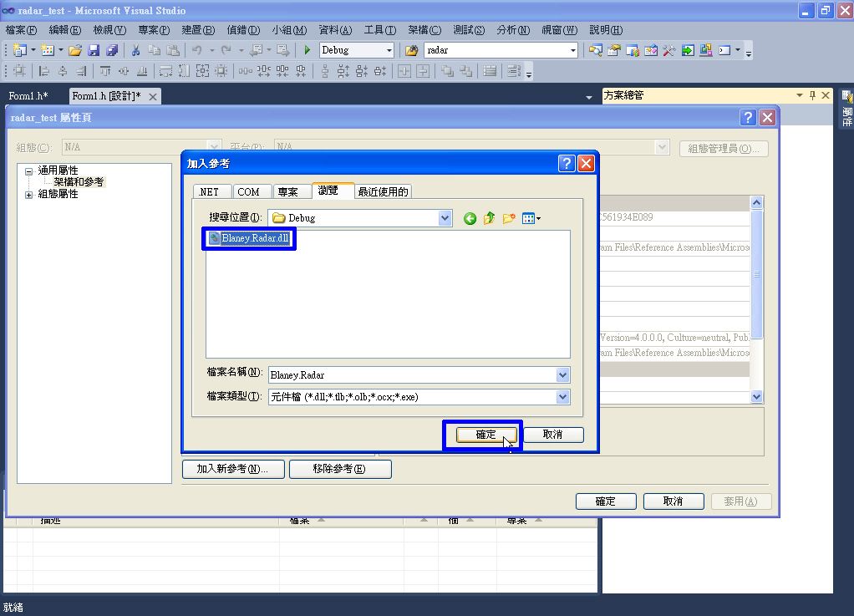854x616 pixels.
Task: Click the 確定 button in the browse dialog
Action: coord(482,434)
